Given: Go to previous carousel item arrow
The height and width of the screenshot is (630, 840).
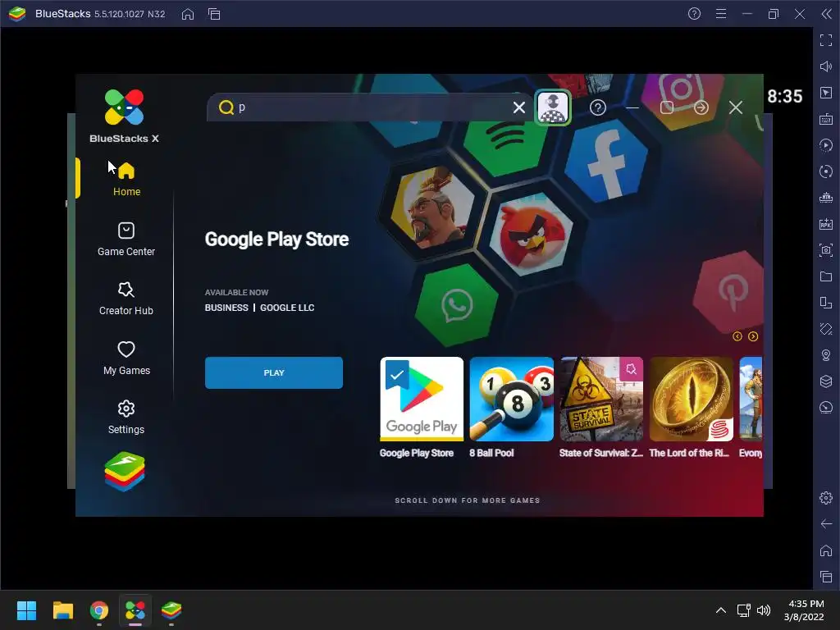Looking at the screenshot, I should tap(737, 336).
